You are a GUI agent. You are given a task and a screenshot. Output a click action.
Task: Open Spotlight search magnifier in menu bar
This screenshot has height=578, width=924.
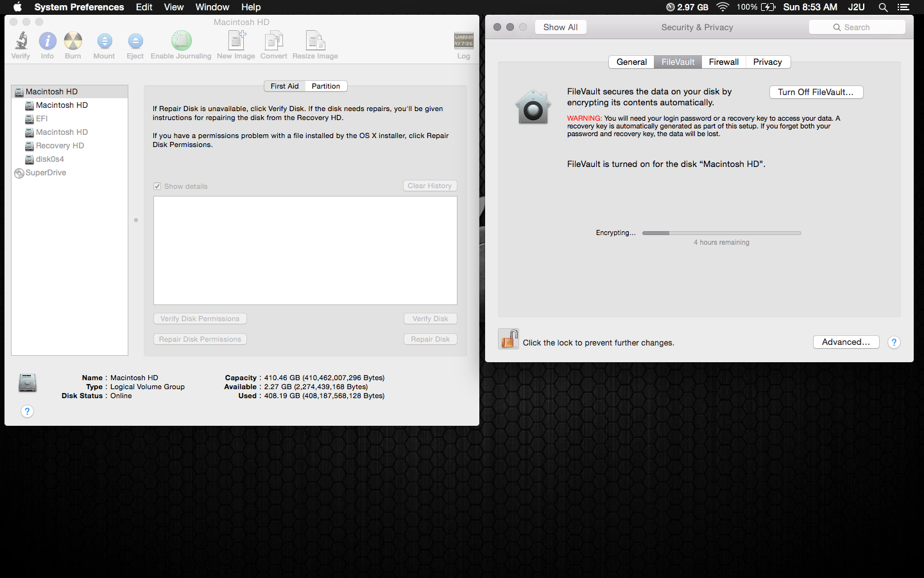click(883, 7)
